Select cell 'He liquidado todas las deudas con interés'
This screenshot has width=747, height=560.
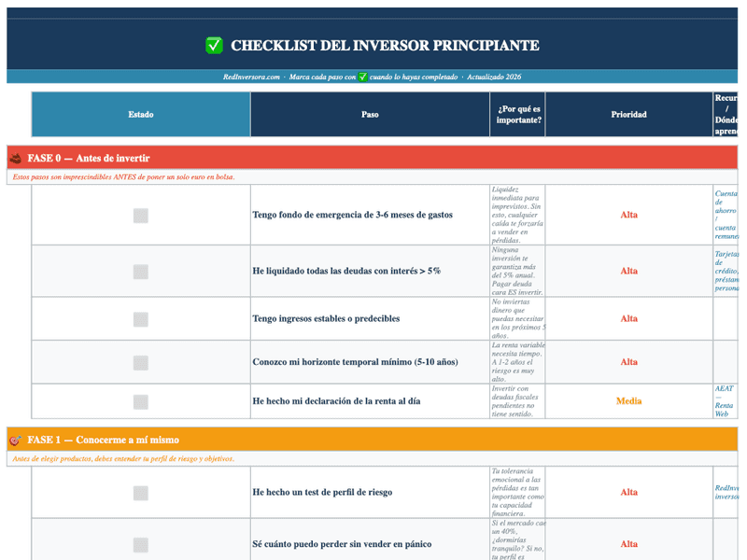tap(370, 271)
